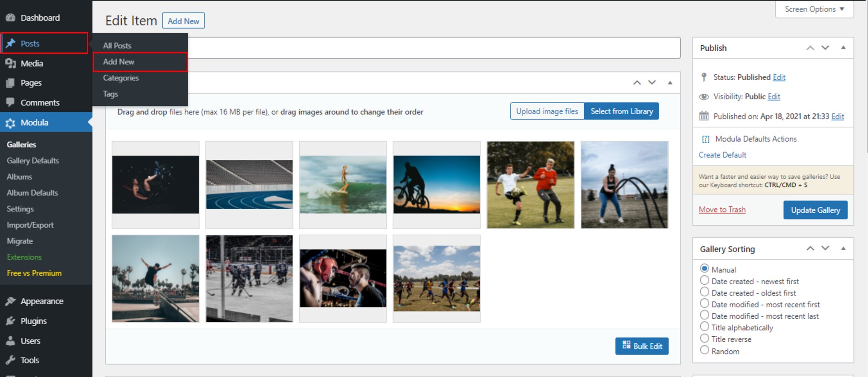Open Albums in Modula menu
The image size is (868, 377).
pos(19,177)
